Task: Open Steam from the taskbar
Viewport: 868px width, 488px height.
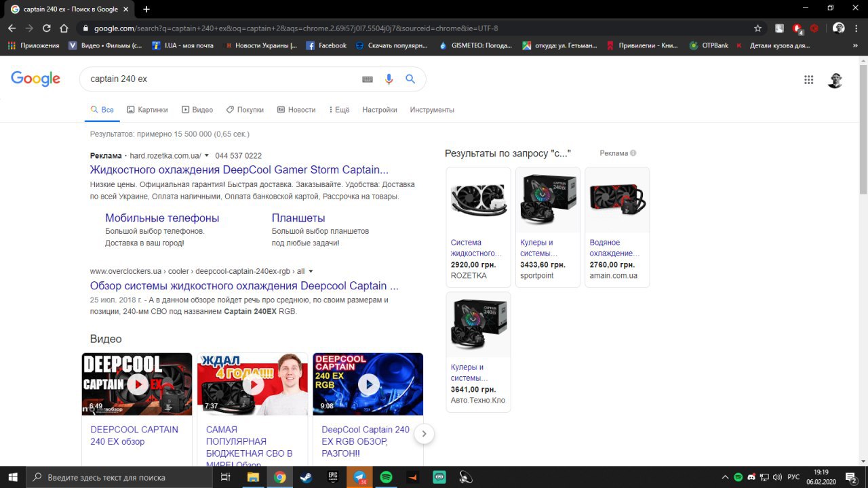Action: (306, 477)
